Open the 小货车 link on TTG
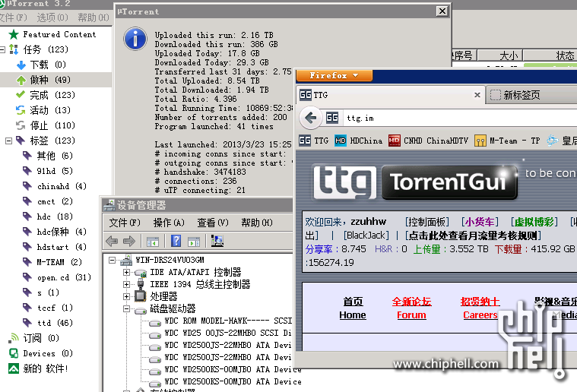 tap(480, 222)
